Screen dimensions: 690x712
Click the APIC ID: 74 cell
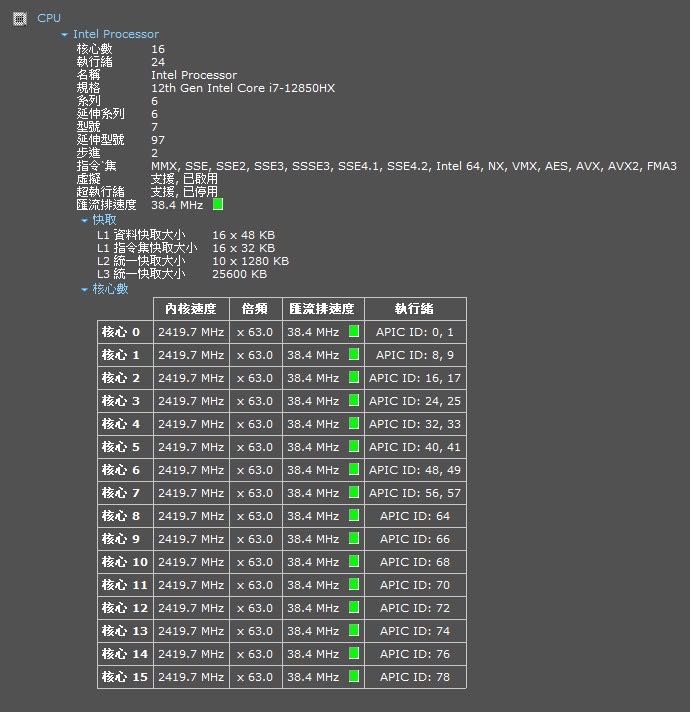[415, 631]
